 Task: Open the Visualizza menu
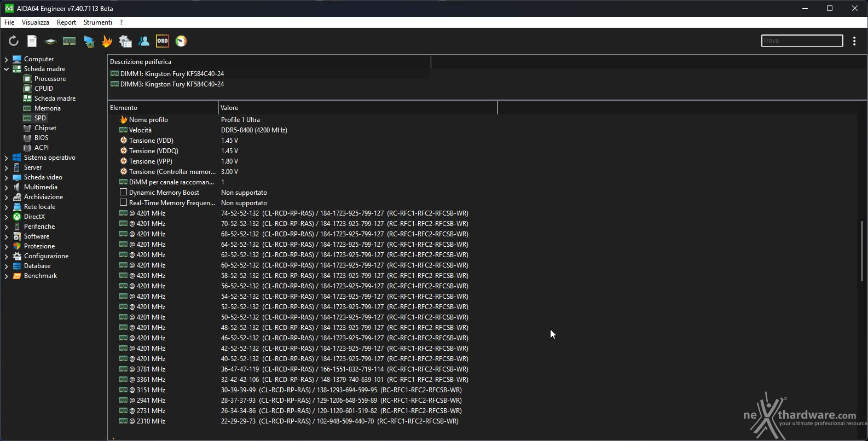(36, 22)
